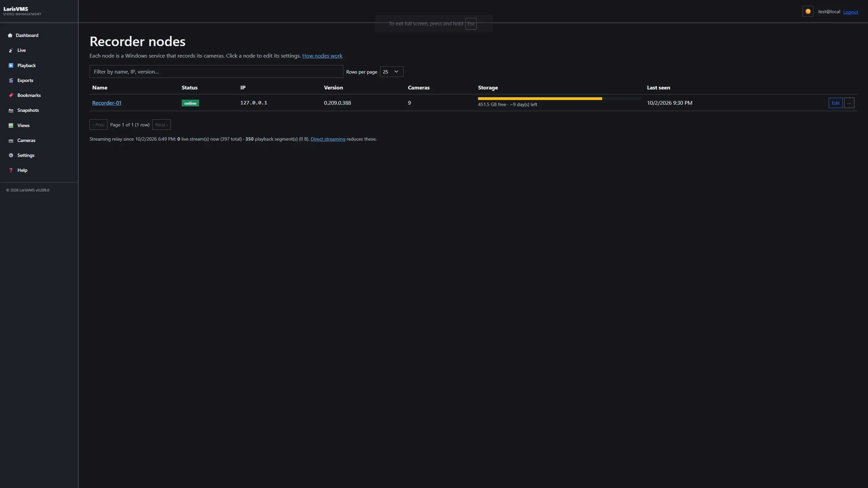Image resolution: width=868 pixels, height=488 pixels.
Task: Click the online status badge
Action: (190, 103)
